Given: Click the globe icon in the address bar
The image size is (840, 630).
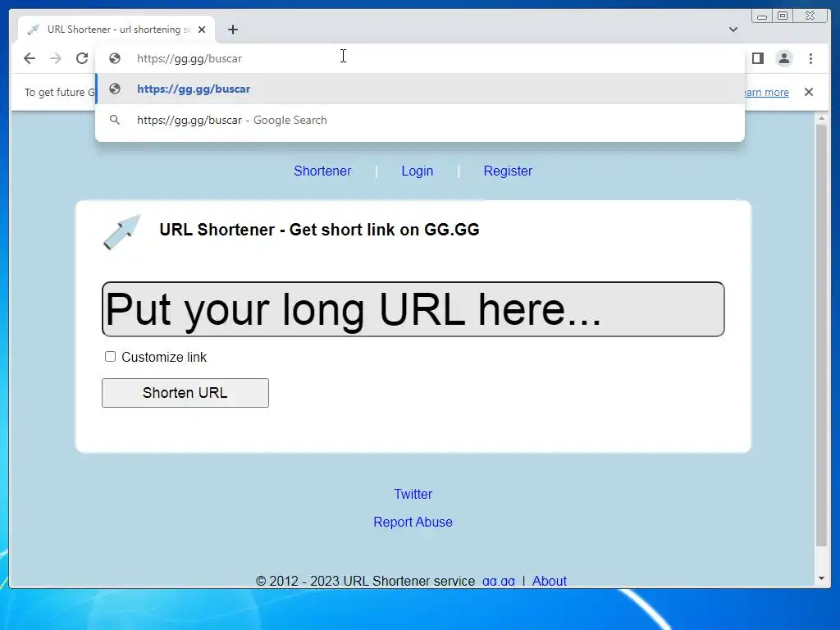Looking at the screenshot, I should 115,58.
